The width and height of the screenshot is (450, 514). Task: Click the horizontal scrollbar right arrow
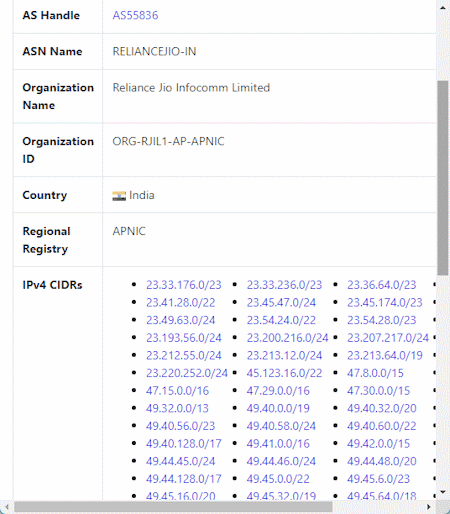(x=429, y=507)
